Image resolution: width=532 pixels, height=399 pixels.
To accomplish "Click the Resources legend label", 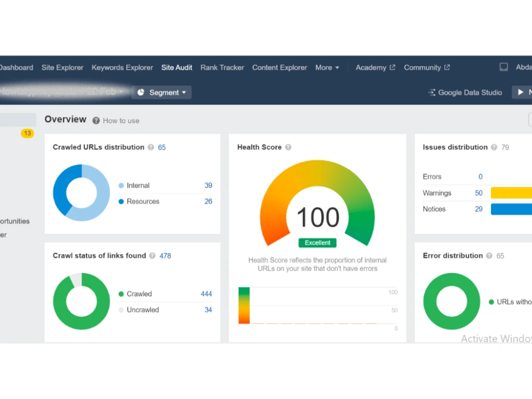I will [143, 201].
